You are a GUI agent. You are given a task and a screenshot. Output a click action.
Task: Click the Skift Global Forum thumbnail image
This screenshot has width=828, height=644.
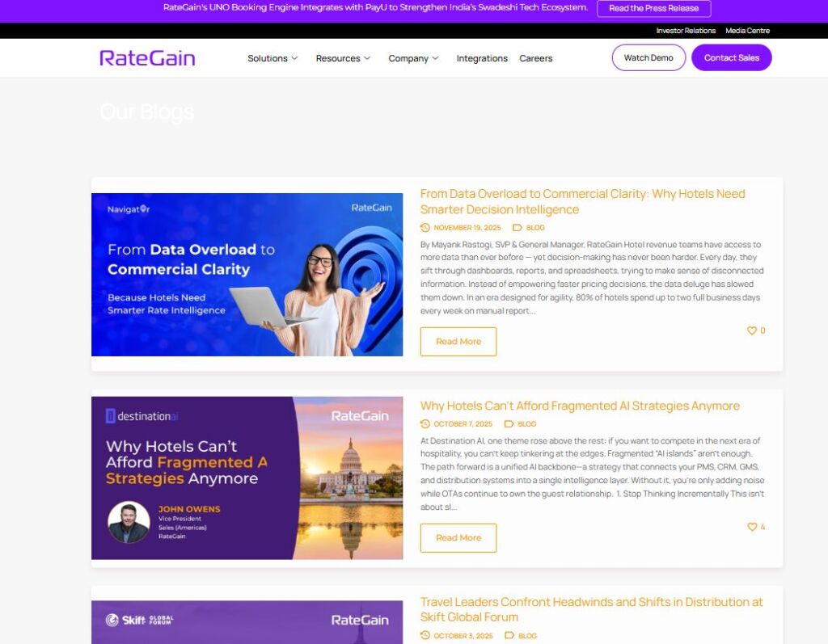click(247, 622)
